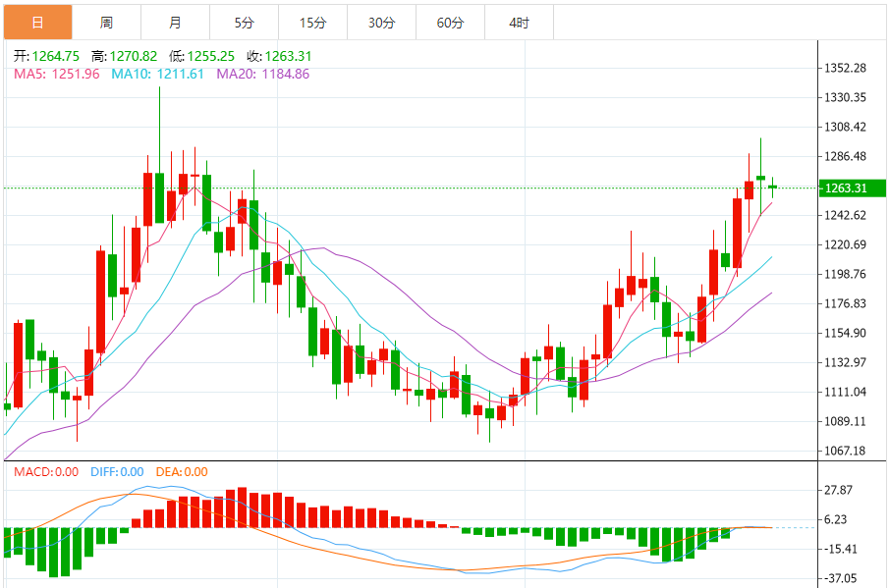This screenshot has height=588, width=889.
Task: Open the 15分 timeframe tab
Action: 313,23
